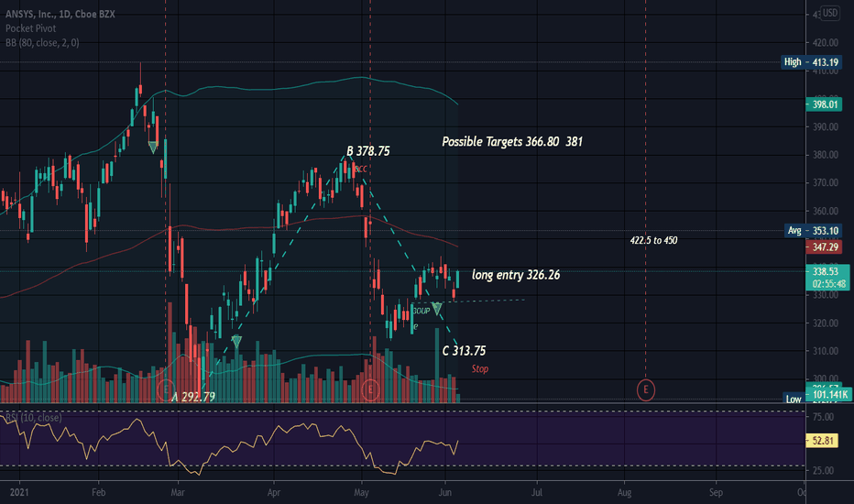Click the earnings E marker near May
This screenshot has width=854, height=504.
coord(370,389)
